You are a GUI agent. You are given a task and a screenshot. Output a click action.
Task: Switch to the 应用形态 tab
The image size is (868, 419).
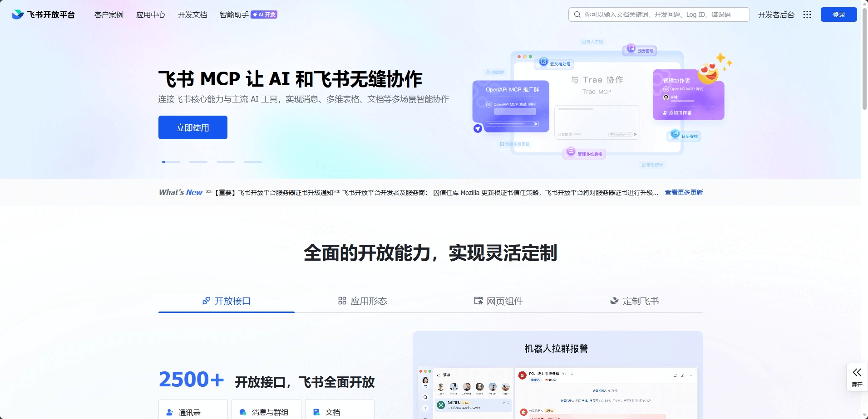[362, 301]
